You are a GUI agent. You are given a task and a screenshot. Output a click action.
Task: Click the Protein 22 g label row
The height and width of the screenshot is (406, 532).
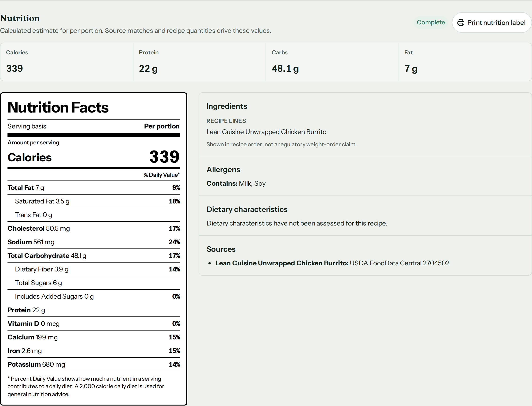(94, 310)
